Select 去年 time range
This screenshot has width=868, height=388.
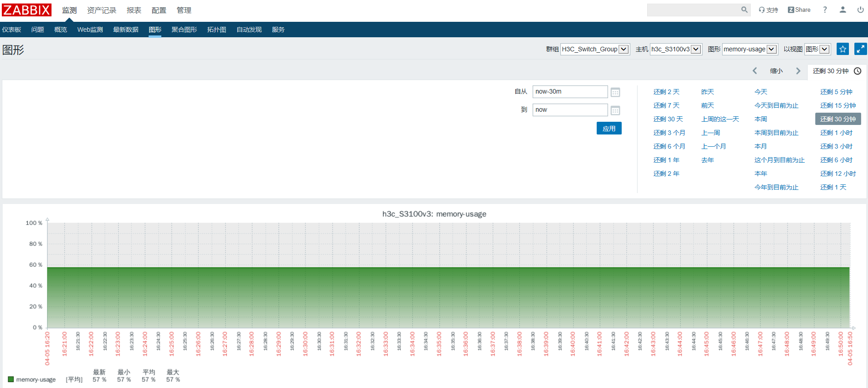(x=708, y=160)
